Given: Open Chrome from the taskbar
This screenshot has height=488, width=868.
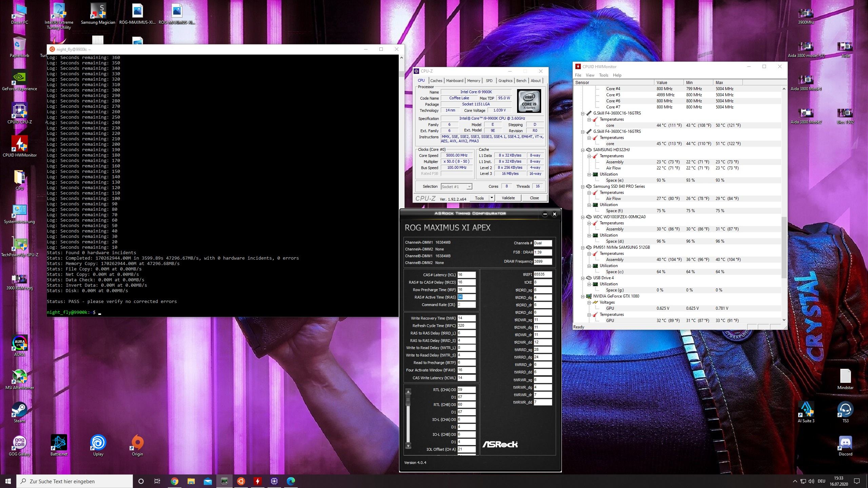Looking at the screenshot, I should pos(174,481).
